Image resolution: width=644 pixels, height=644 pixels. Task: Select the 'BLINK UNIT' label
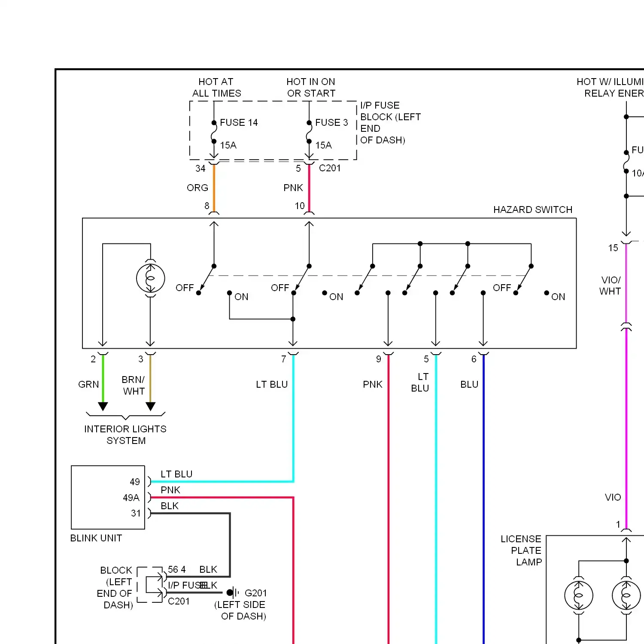click(96, 538)
